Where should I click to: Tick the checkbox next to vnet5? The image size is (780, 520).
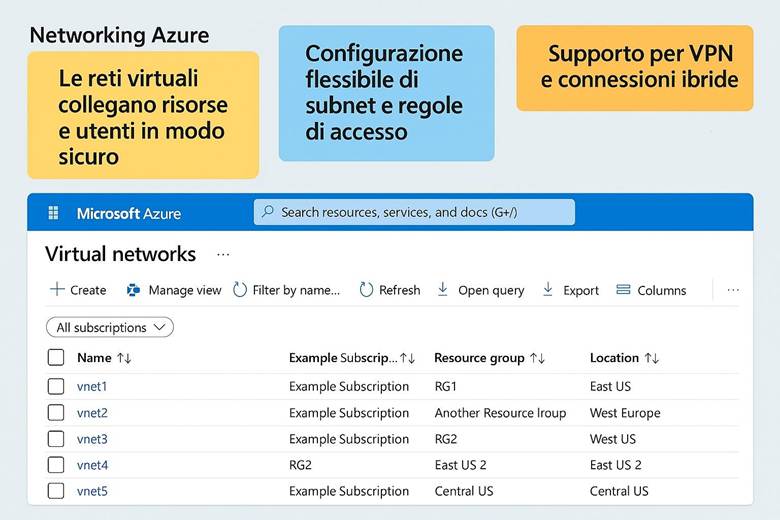pos(56,491)
